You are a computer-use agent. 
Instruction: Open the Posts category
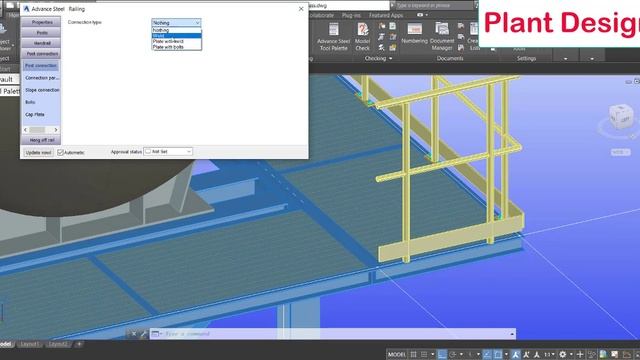[x=41, y=33]
